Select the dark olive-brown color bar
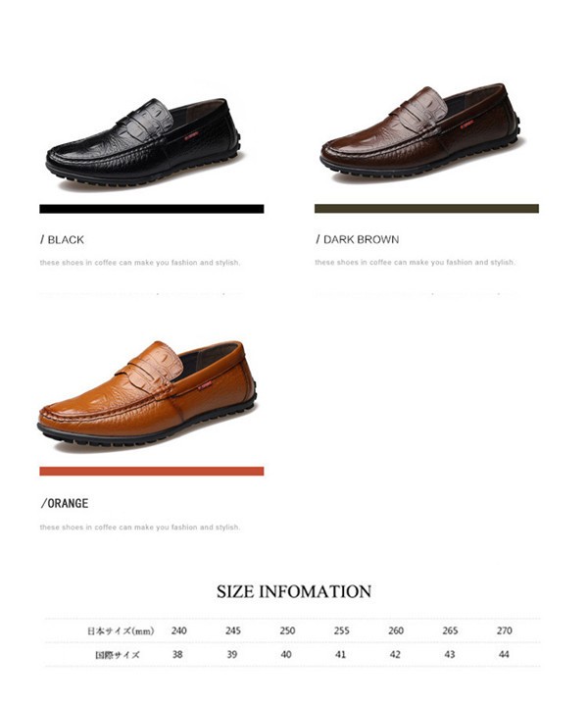The width and height of the screenshot is (588, 704). click(x=426, y=208)
